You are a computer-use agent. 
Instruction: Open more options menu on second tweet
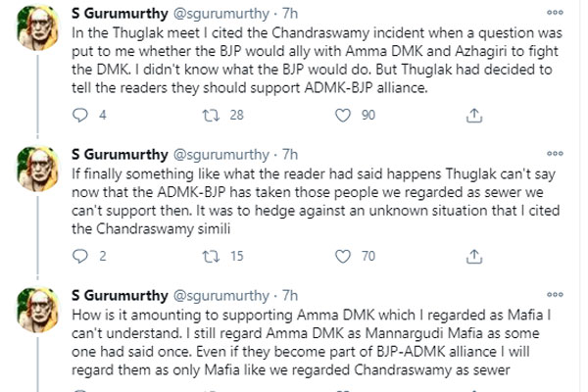click(555, 154)
